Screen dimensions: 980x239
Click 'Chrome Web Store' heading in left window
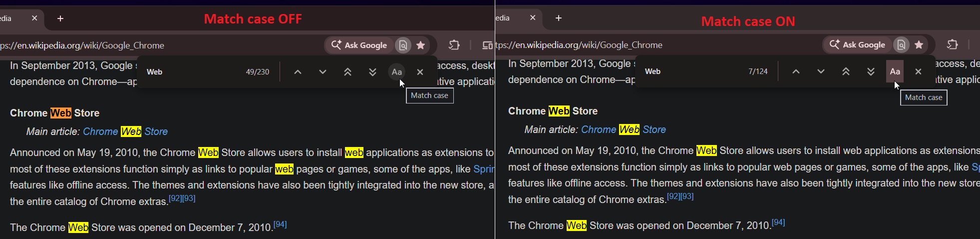click(x=55, y=113)
